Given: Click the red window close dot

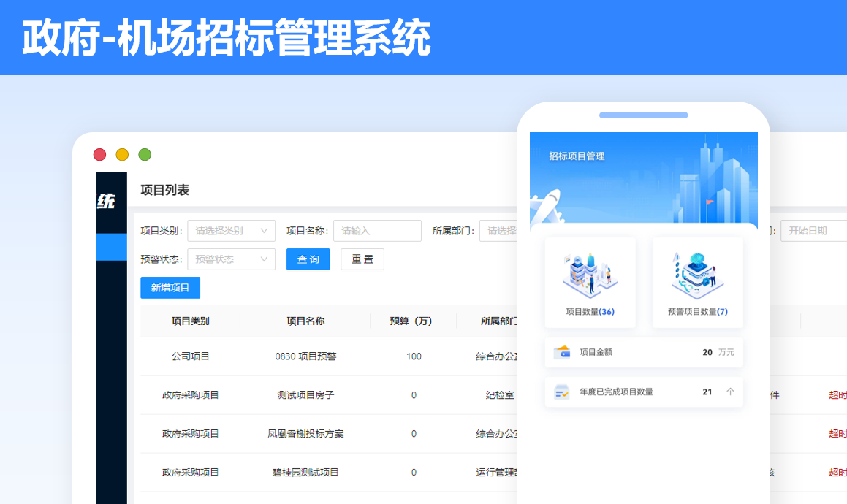Looking at the screenshot, I should (x=99, y=155).
